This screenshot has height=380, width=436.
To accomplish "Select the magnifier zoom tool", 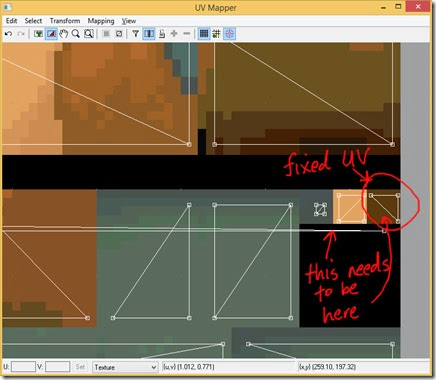I will (x=76, y=34).
